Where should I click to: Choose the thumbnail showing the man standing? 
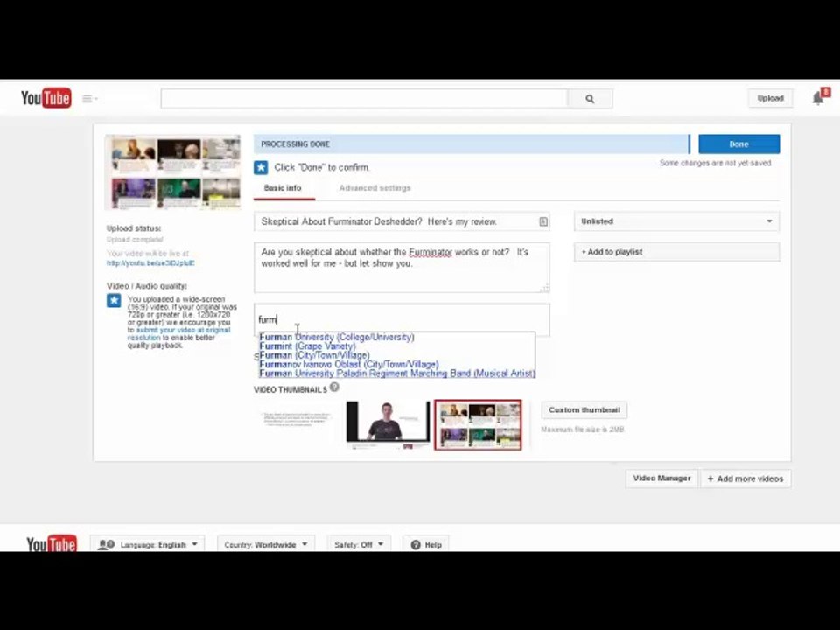(x=388, y=423)
